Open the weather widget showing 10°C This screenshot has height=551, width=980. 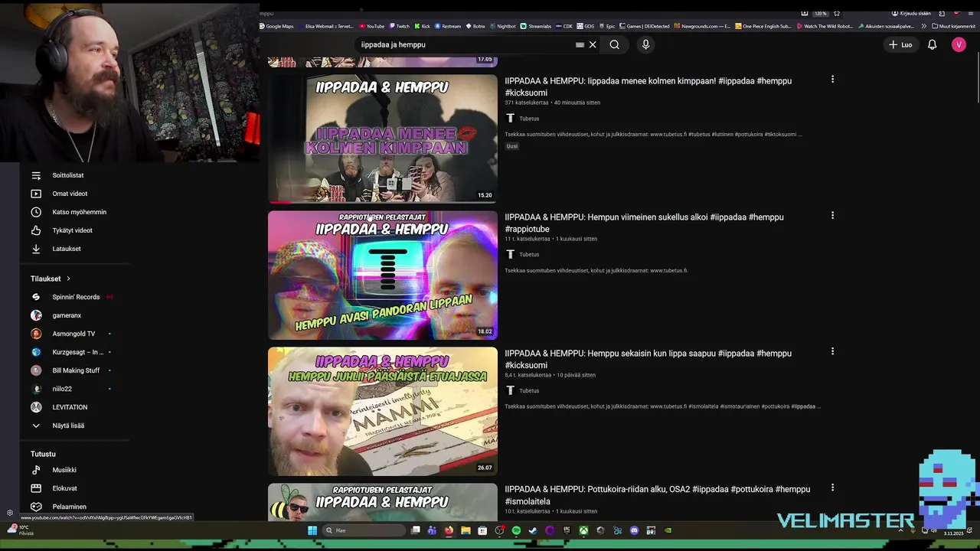[20, 530]
